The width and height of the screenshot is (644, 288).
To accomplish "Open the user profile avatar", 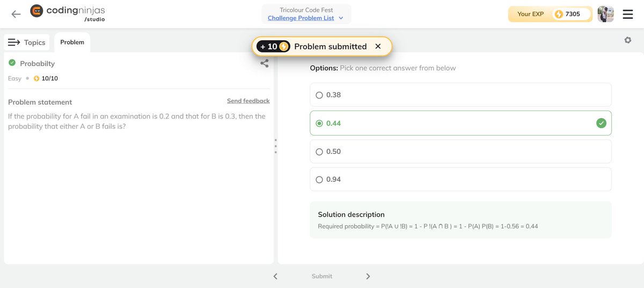I will pos(605,14).
